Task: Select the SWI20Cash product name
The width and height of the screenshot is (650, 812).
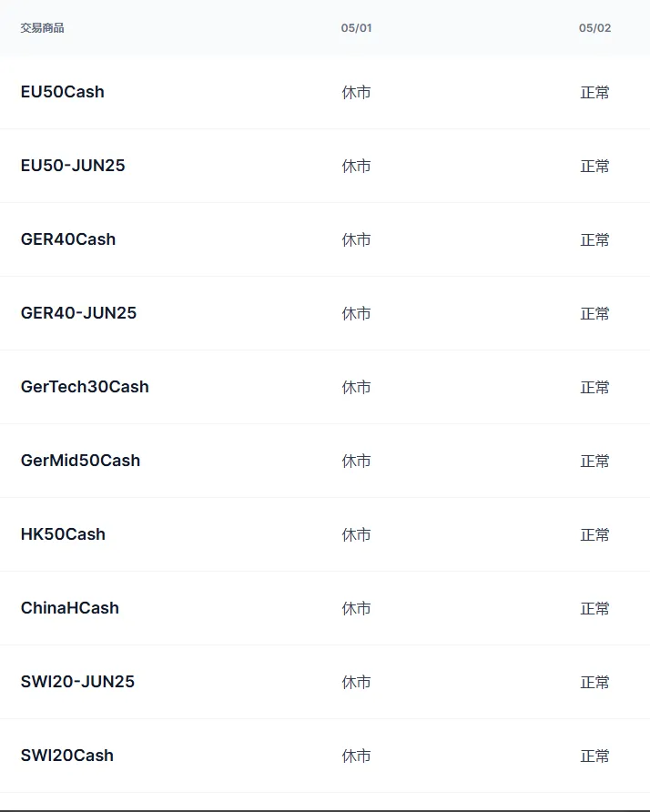Action: click(67, 756)
